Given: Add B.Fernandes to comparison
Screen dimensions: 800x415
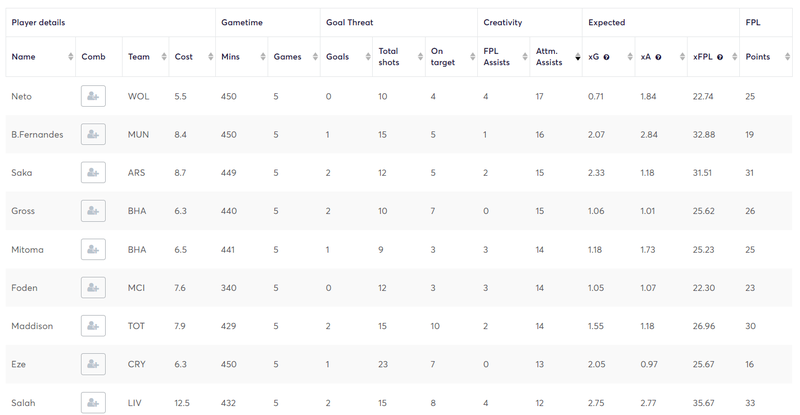Looking at the screenshot, I should click(93, 134).
